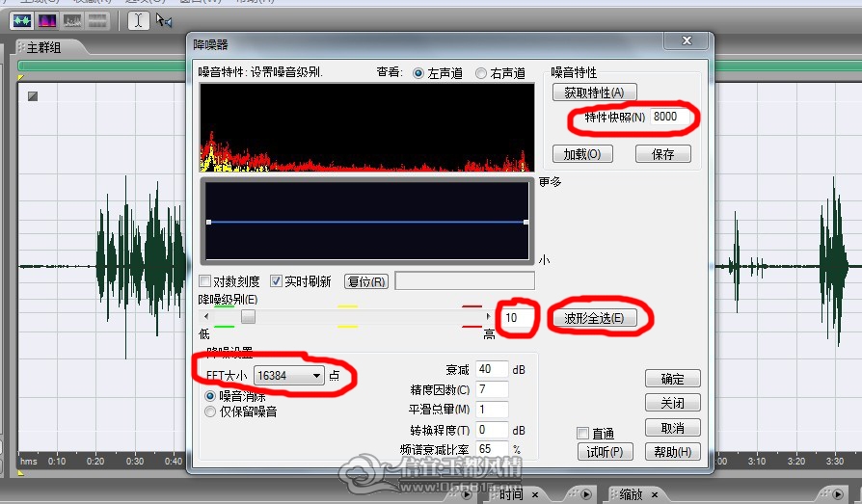Click 取消 cancel button
862x504 pixels.
(x=672, y=428)
